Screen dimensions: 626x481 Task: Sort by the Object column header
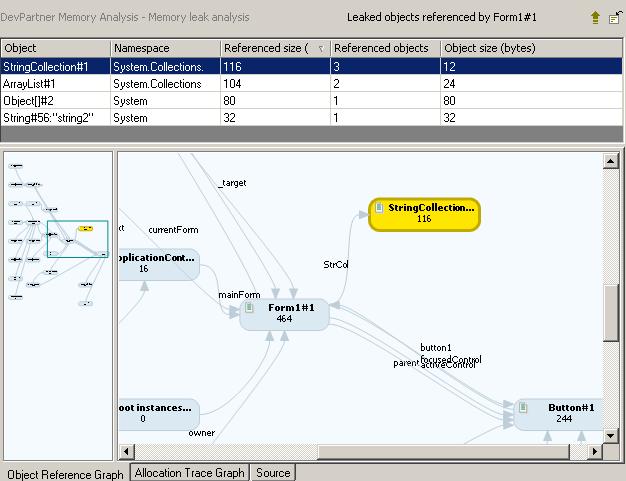pyautogui.click(x=55, y=48)
